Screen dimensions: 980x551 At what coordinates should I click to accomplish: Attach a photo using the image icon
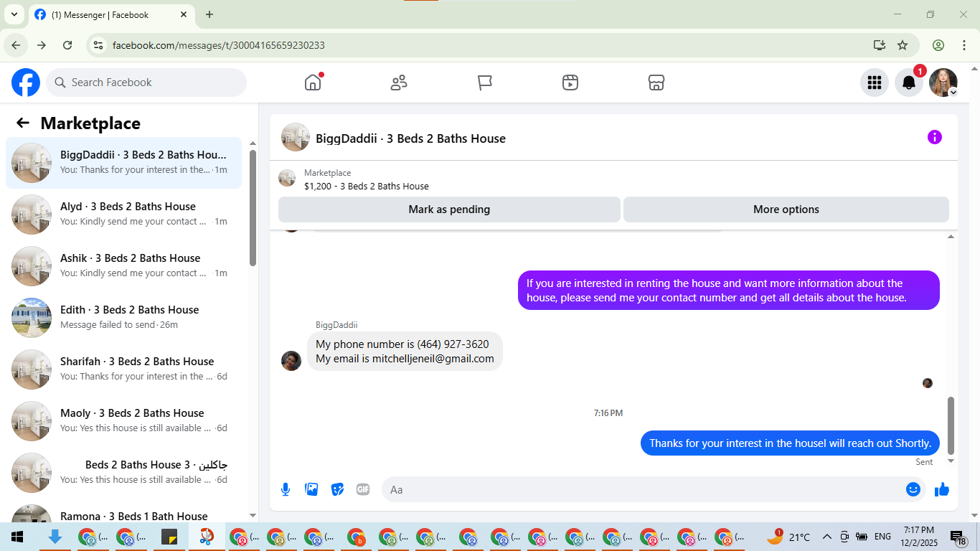[311, 489]
